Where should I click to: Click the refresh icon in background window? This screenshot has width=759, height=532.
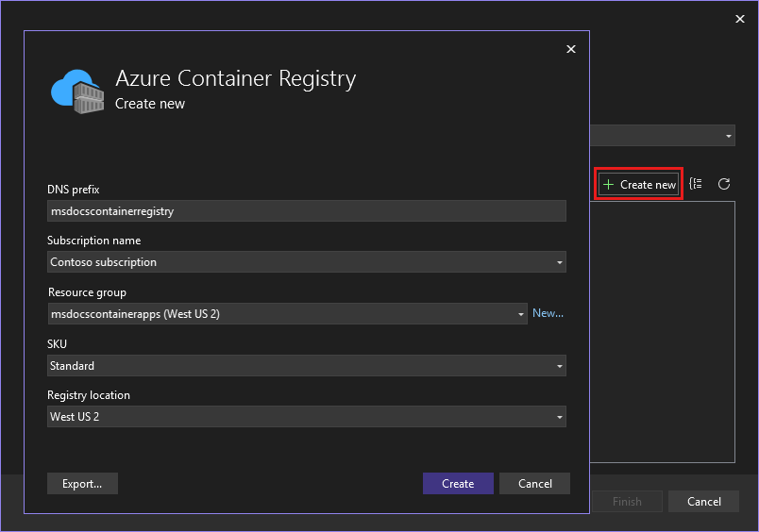coord(724,184)
